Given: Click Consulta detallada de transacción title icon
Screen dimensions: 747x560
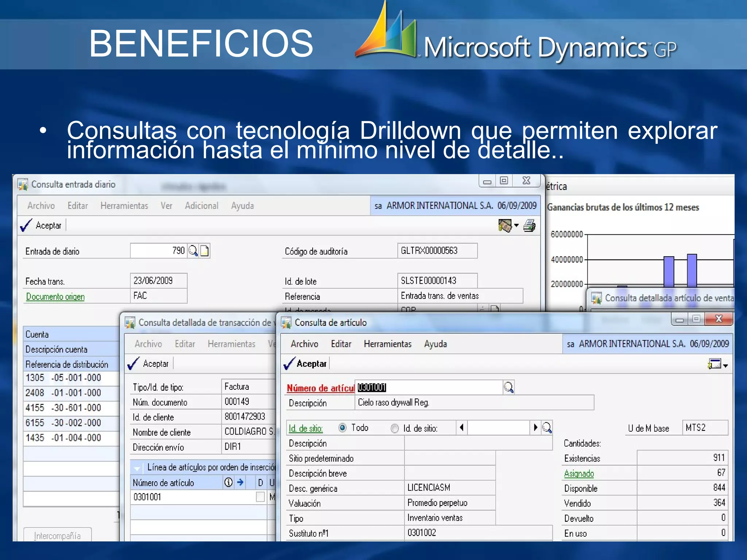Looking at the screenshot, I should click(130, 323).
